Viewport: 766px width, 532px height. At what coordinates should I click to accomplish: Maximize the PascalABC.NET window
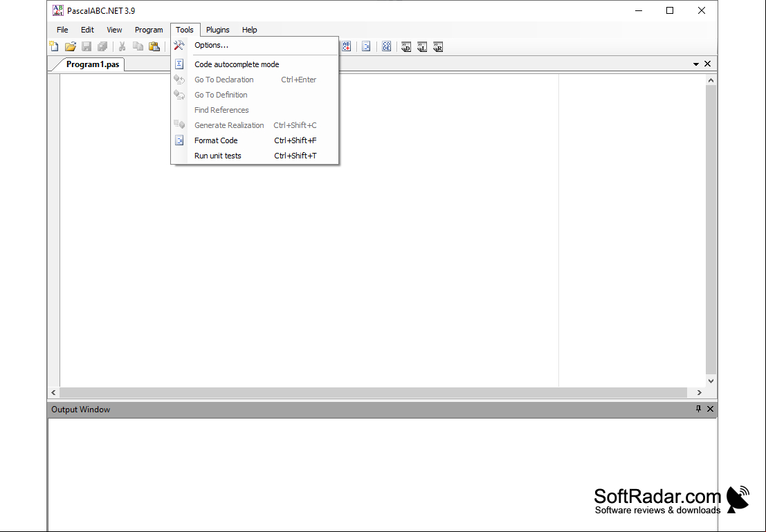coord(670,10)
